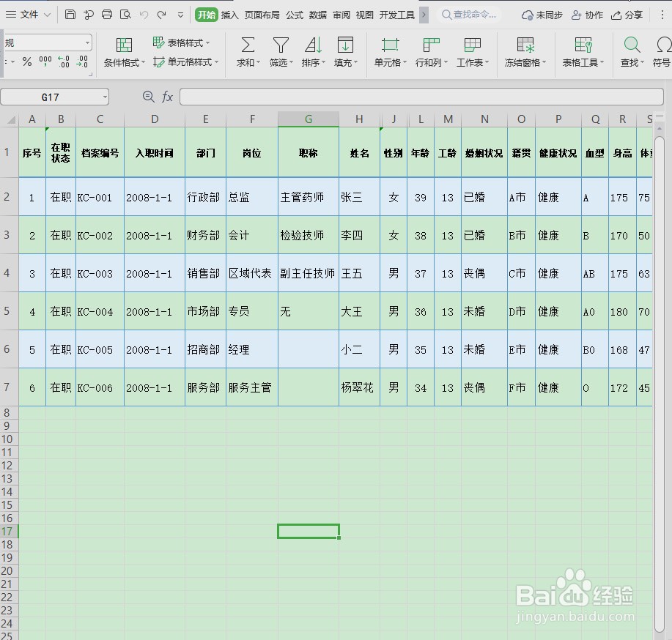
Task: Click the Redo arrow icon
Action: coord(161,15)
